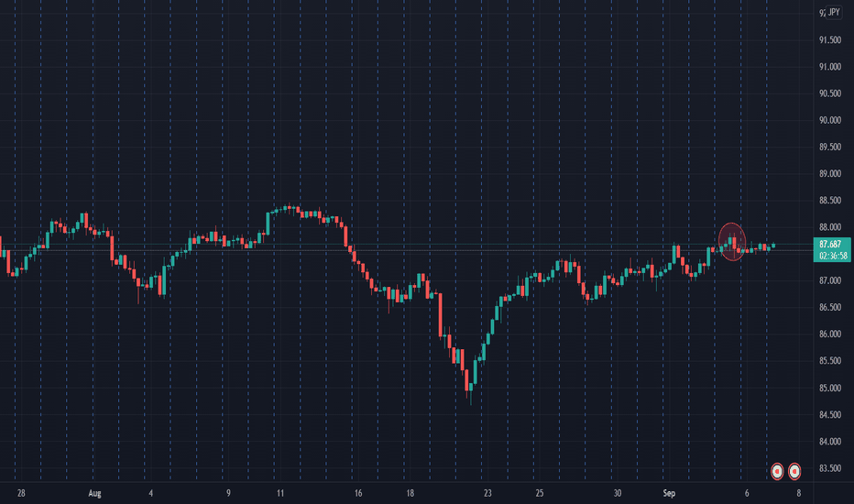Click the 90.500 price axis label

[830, 93]
